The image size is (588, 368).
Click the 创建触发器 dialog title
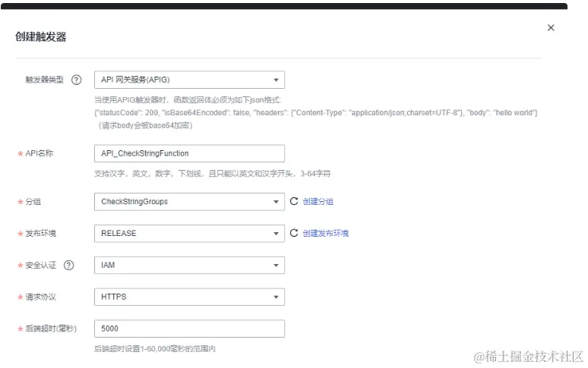[x=40, y=36]
